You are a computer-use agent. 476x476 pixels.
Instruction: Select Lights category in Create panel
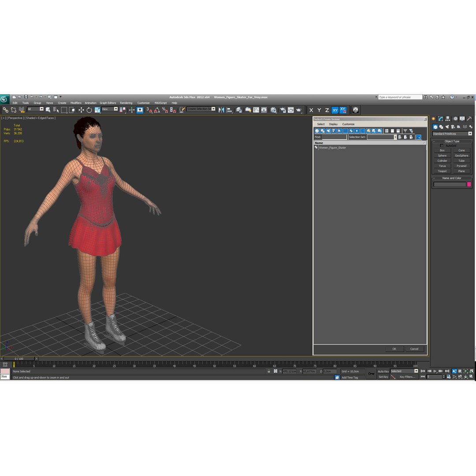447,127
